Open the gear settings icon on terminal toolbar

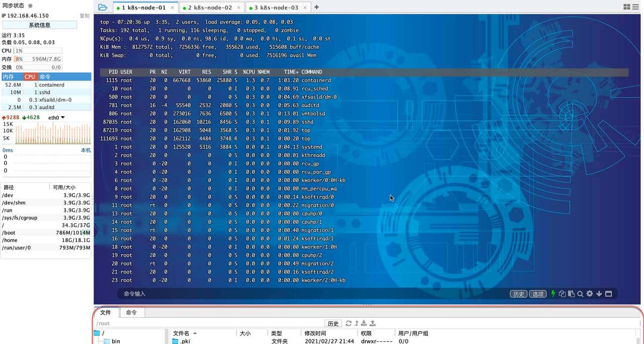point(589,293)
